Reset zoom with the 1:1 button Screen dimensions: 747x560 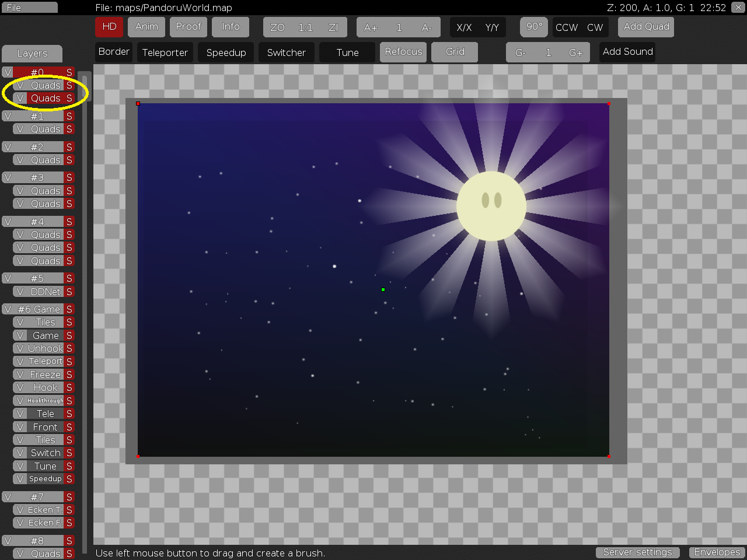(x=305, y=27)
